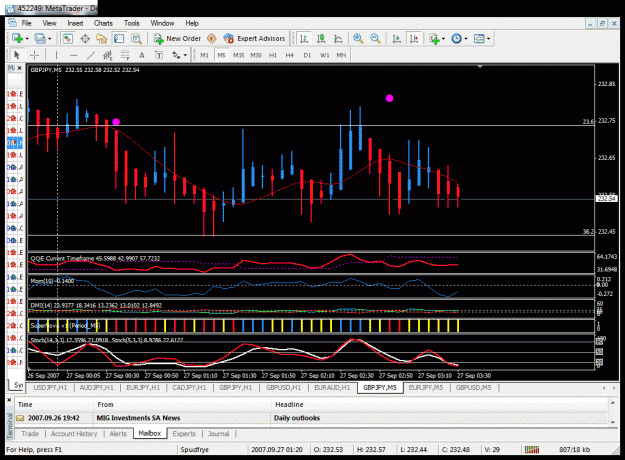Expand the Profiles dropdown arrow
Screen dimensions: 625x460
coord(50,39)
